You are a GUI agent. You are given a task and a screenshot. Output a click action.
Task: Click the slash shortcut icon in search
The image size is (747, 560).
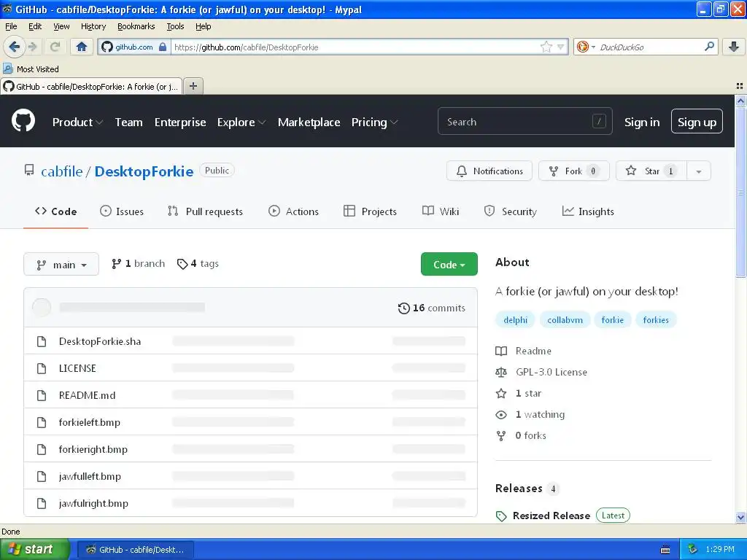599,122
